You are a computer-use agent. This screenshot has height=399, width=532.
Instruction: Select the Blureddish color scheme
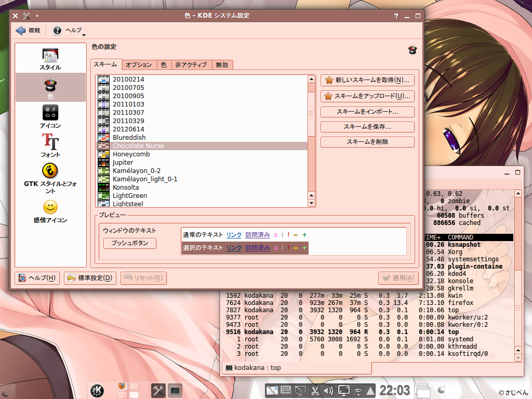point(202,137)
